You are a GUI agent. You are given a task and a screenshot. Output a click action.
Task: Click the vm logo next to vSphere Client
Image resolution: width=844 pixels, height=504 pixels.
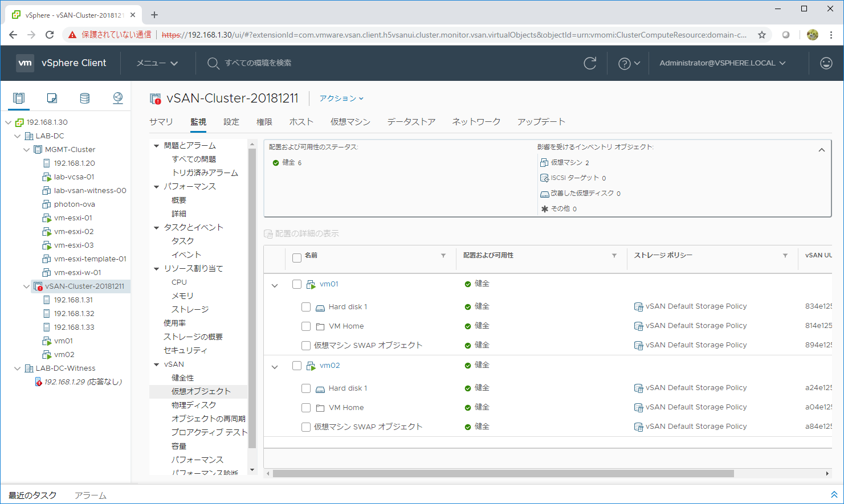25,63
